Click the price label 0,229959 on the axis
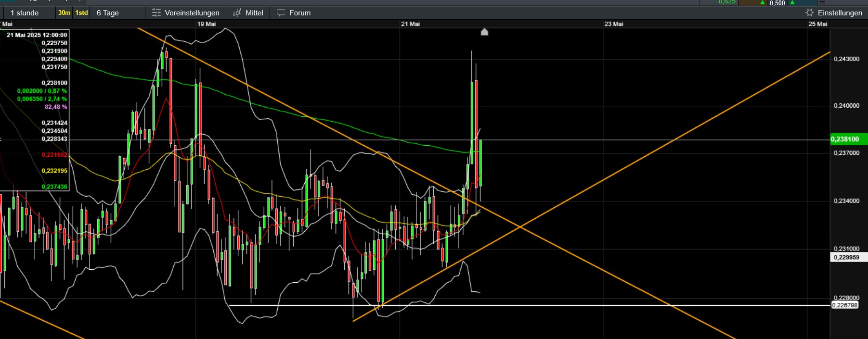Viewport: 868px width, 339px height. pos(849,257)
